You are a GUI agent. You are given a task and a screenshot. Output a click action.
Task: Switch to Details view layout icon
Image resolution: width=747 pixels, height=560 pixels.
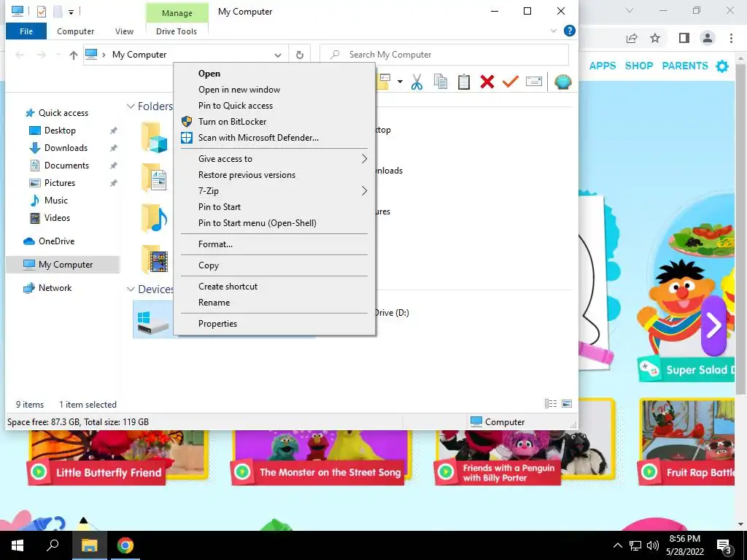coord(551,404)
